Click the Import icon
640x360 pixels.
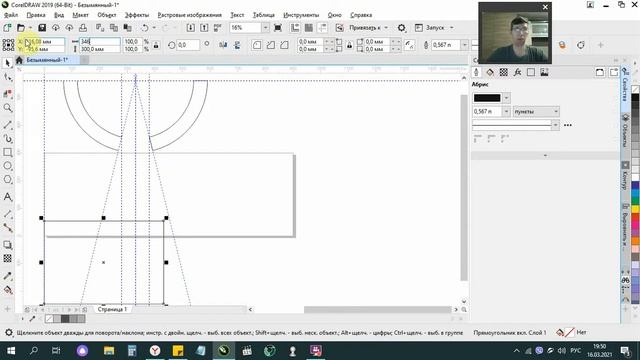191,28
